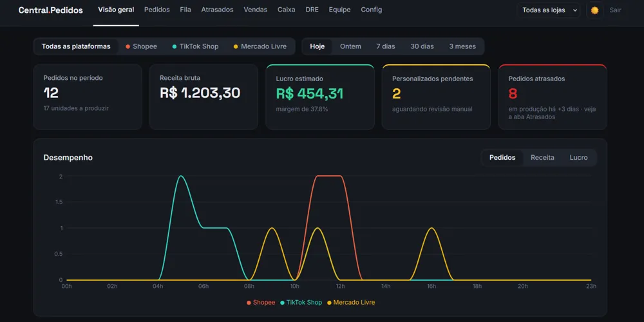
Task: Click the Sair button
Action: tap(615, 10)
